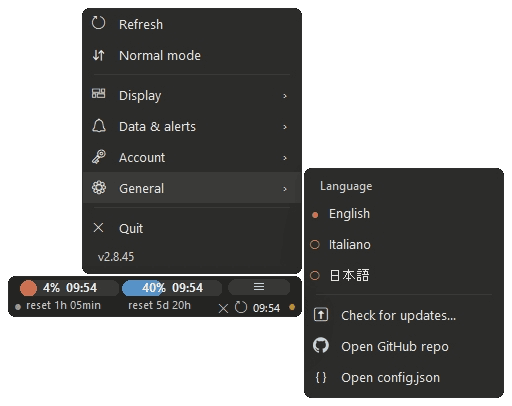The image size is (512, 406).
Task: Click the Display layout icon
Action: click(99, 94)
